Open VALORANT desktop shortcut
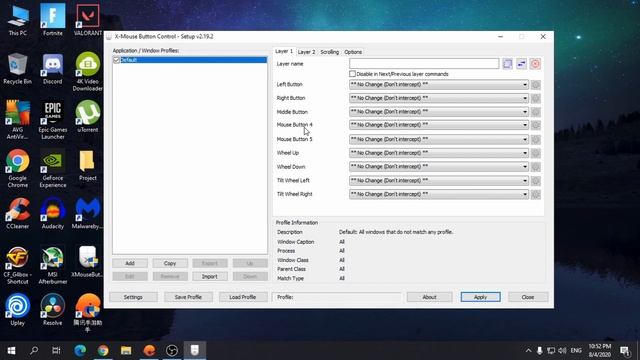This screenshot has height=360, width=640. pos(87,20)
